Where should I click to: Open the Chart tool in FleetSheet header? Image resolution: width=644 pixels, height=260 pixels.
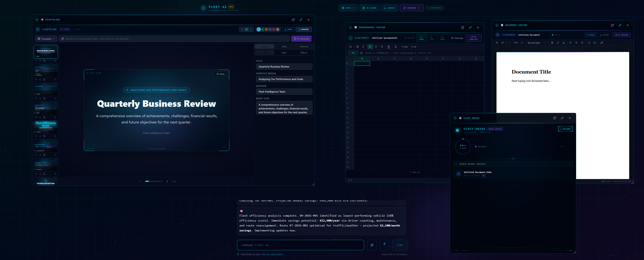click(x=443, y=38)
